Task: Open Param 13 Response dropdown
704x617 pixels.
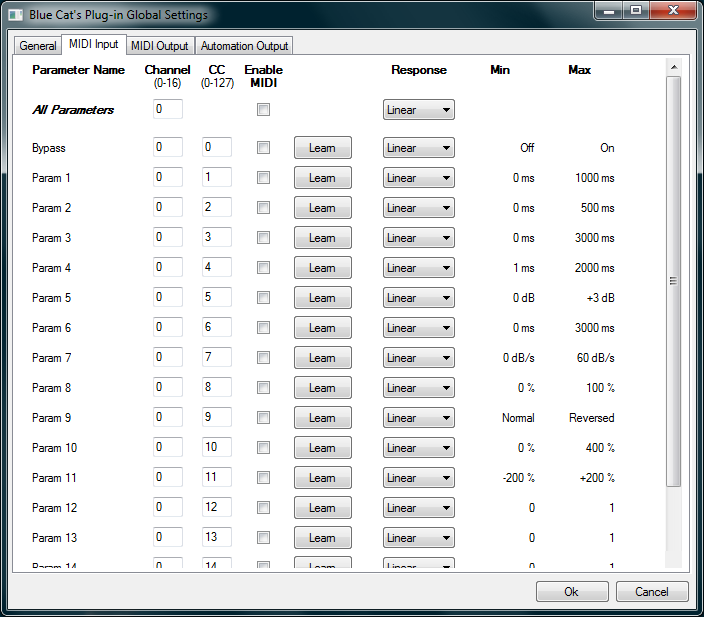Action: [x=418, y=538]
